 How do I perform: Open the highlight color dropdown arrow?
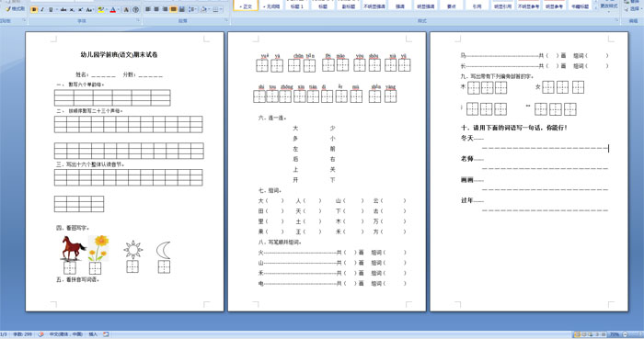pos(107,9)
